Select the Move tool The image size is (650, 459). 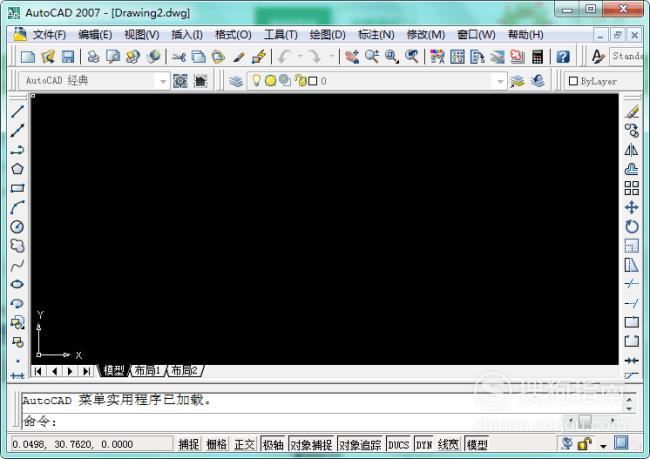tap(632, 207)
